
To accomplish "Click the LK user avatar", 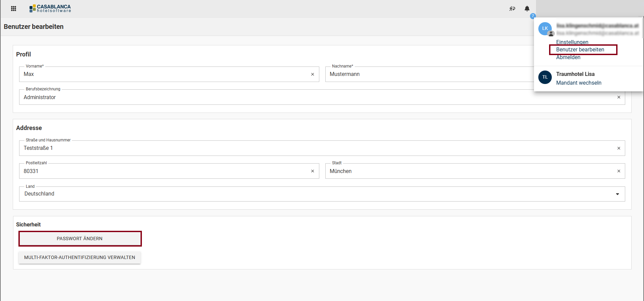I will (x=545, y=29).
